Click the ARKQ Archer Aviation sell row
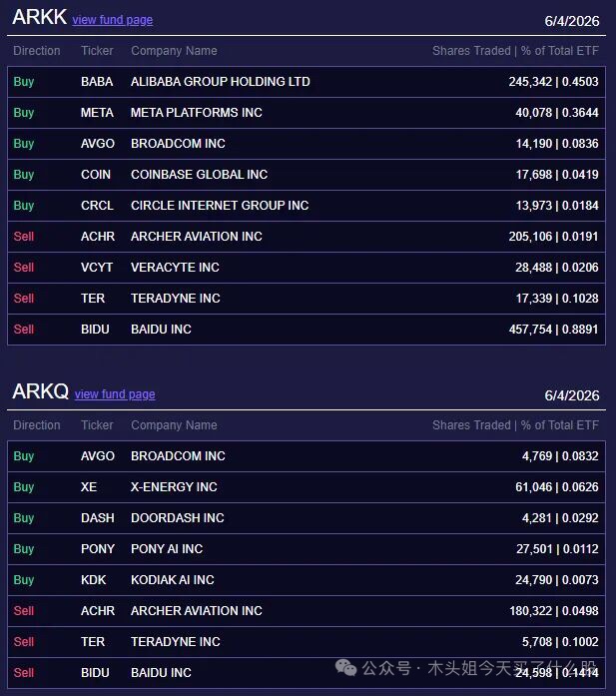 click(x=307, y=611)
